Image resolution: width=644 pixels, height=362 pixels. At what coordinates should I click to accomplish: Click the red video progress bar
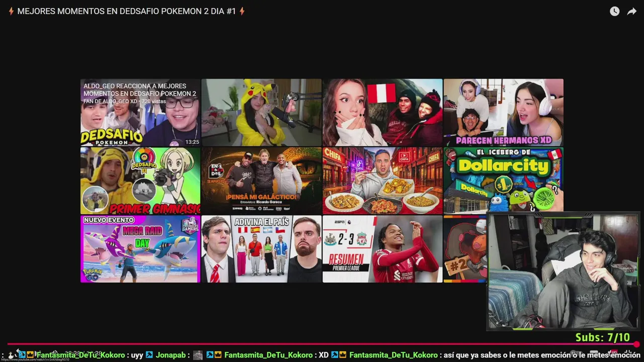tap(322, 344)
